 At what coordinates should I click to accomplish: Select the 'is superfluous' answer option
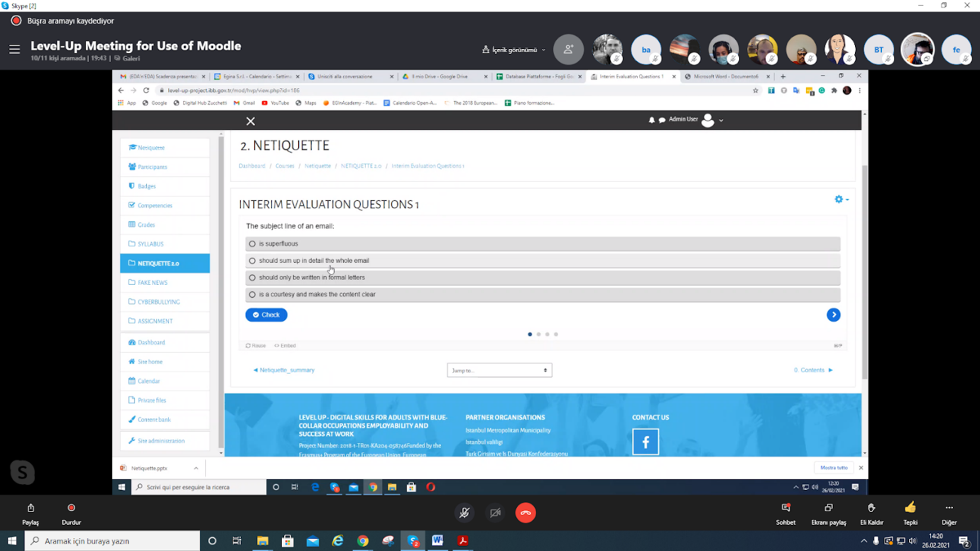click(x=252, y=244)
